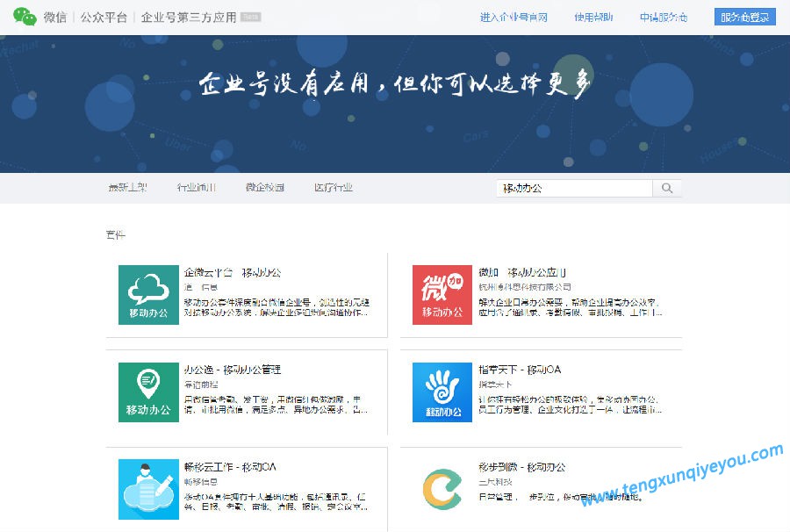
Task: Click the 公众平台 header text
Action: coord(104,18)
